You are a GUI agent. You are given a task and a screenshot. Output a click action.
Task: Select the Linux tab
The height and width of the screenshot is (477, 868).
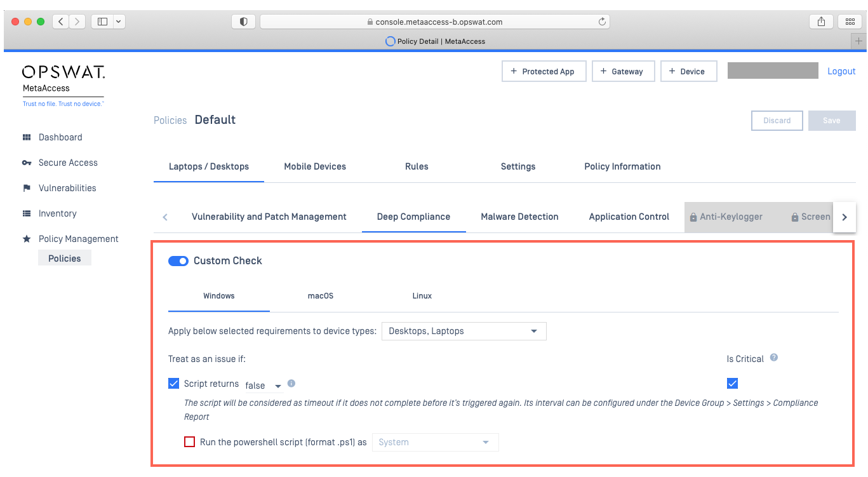click(422, 296)
